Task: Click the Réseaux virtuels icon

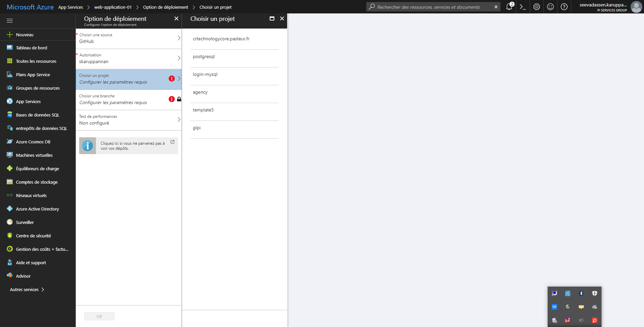Action: (10, 195)
